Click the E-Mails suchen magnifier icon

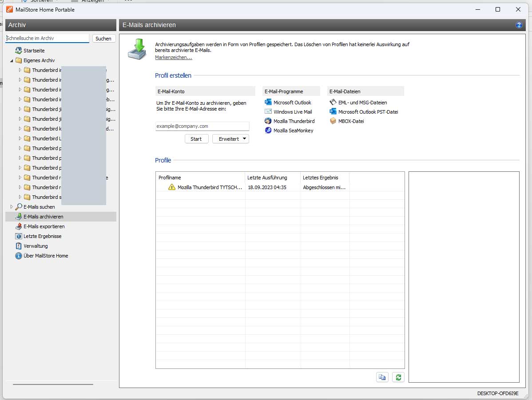[x=19, y=206]
